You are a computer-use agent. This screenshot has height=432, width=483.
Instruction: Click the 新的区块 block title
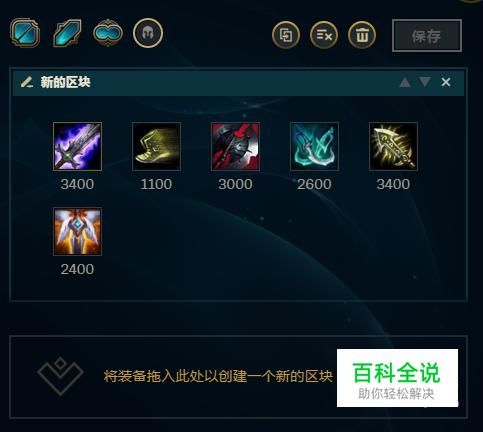point(65,82)
